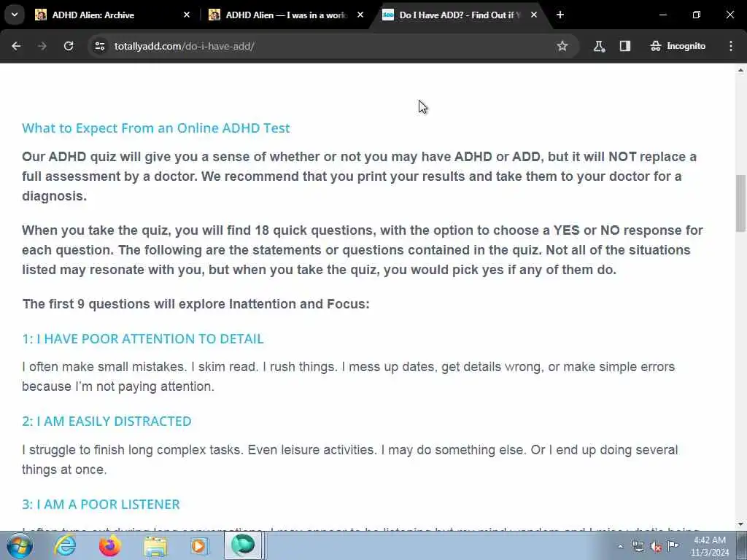This screenshot has width=747, height=560.
Task: Launch Firefox from the taskbar
Action: (x=109, y=546)
